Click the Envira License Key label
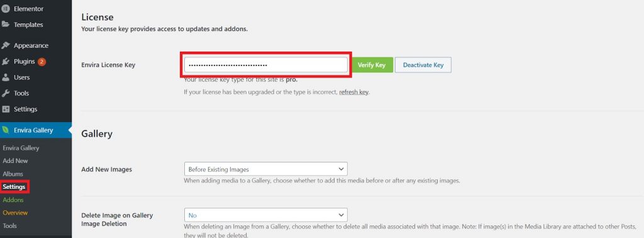 108,65
